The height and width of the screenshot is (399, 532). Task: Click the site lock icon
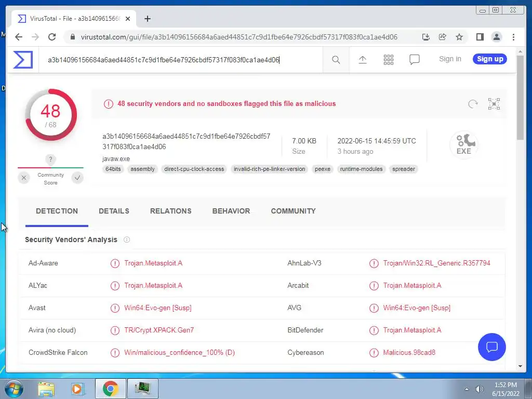[72, 37]
